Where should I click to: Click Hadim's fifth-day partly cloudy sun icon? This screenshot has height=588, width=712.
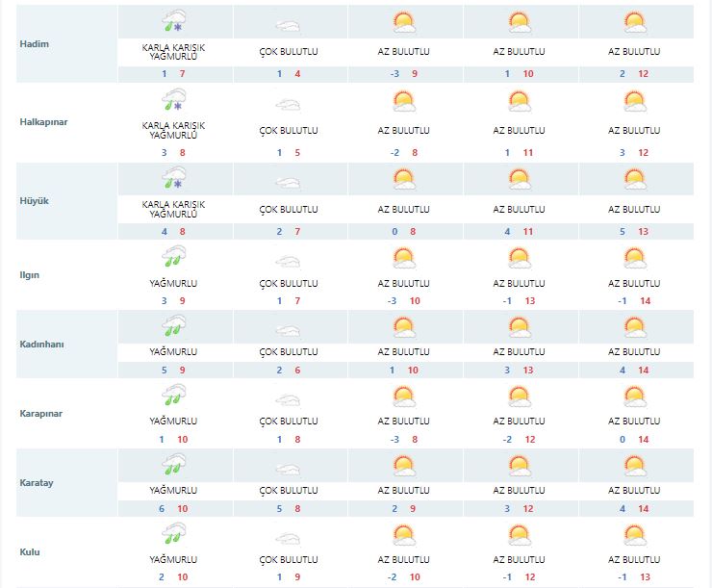click(x=635, y=22)
